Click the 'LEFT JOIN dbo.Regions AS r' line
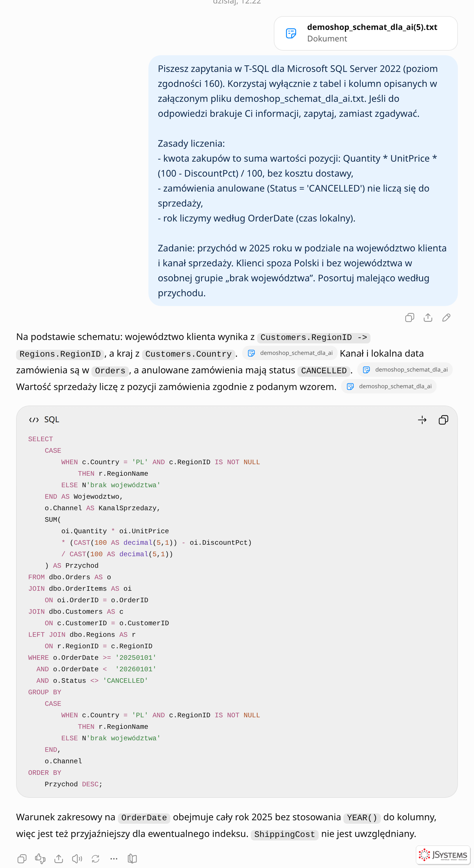 click(x=82, y=634)
